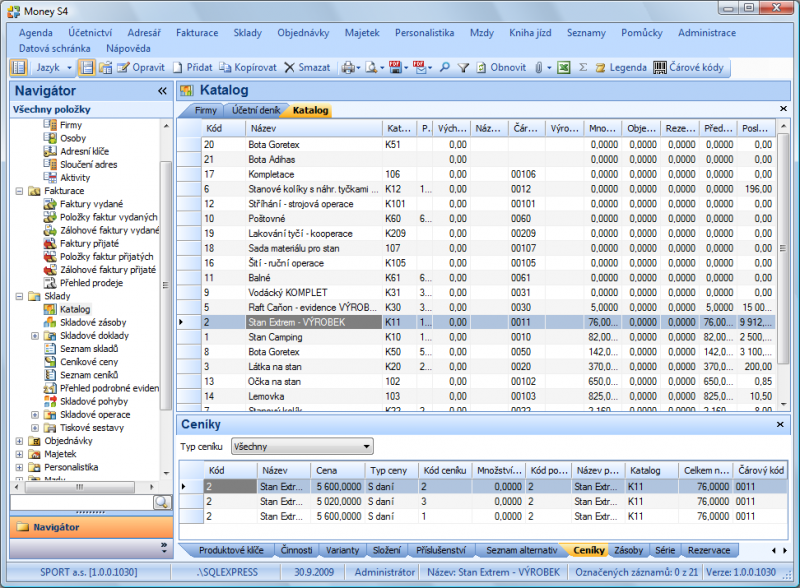Expand the Tiskové sestavy tree node
This screenshot has height=588, width=800.
[35, 428]
